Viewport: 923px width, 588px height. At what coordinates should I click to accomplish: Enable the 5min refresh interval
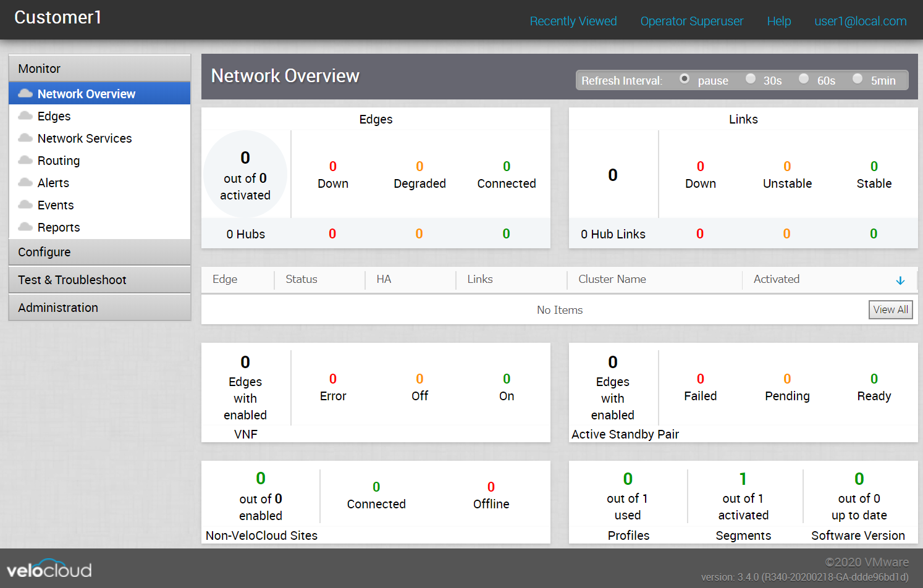pyautogui.click(x=858, y=78)
